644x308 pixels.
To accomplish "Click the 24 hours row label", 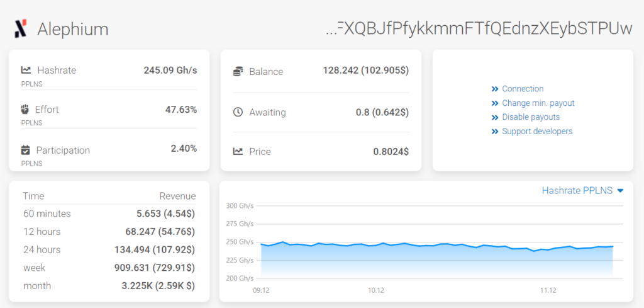I will pos(42,250).
